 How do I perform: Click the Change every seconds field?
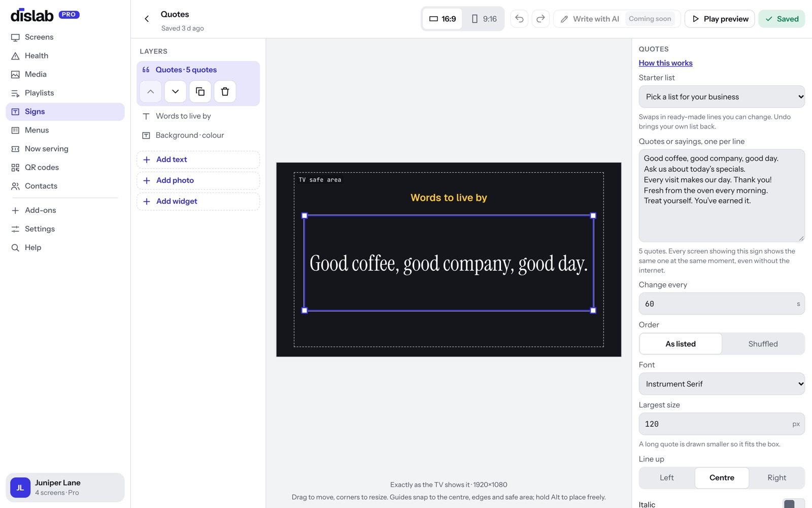coord(722,304)
